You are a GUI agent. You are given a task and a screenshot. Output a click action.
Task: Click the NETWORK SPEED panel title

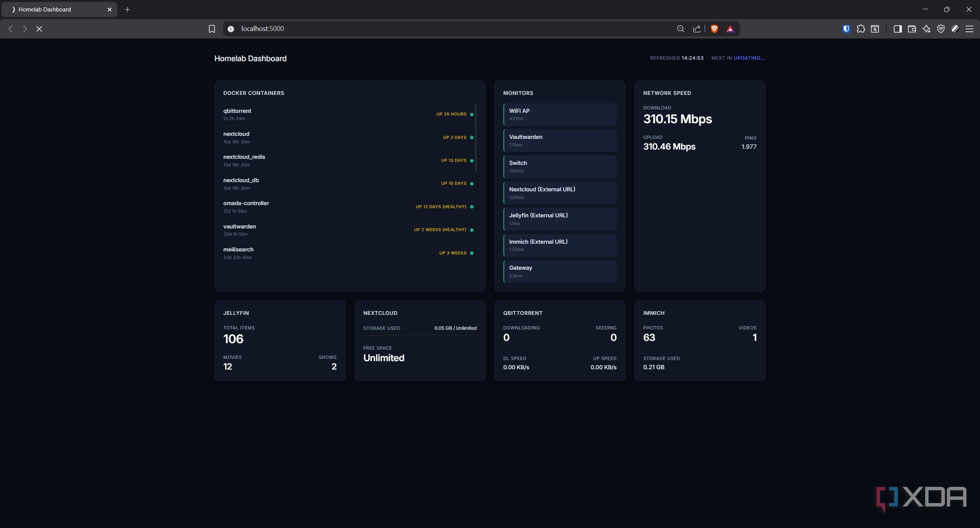[667, 93]
